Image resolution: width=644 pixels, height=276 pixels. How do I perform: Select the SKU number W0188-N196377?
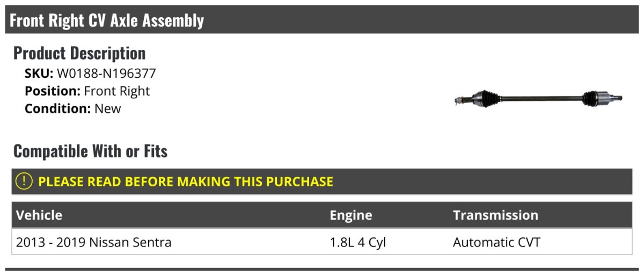coord(106,74)
